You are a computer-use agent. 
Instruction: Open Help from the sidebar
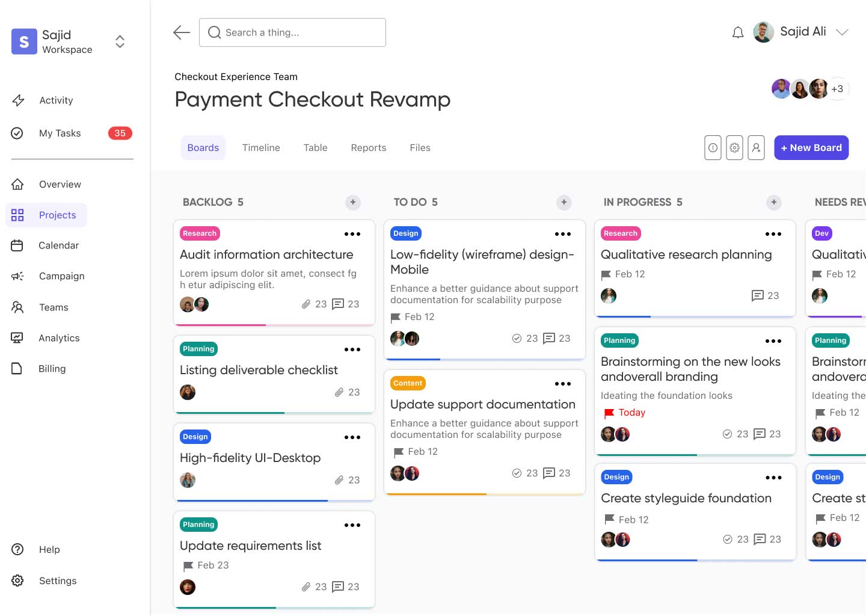(49, 549)
